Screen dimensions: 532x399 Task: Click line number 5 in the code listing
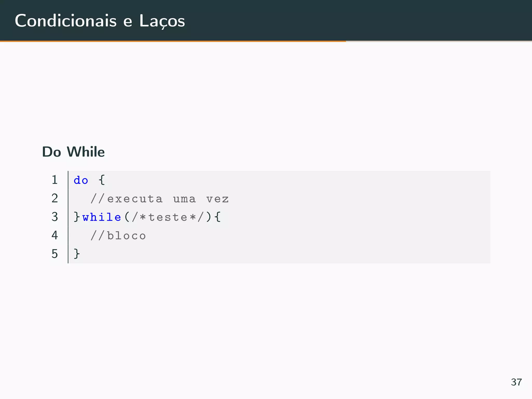click(x=55, y=254)
